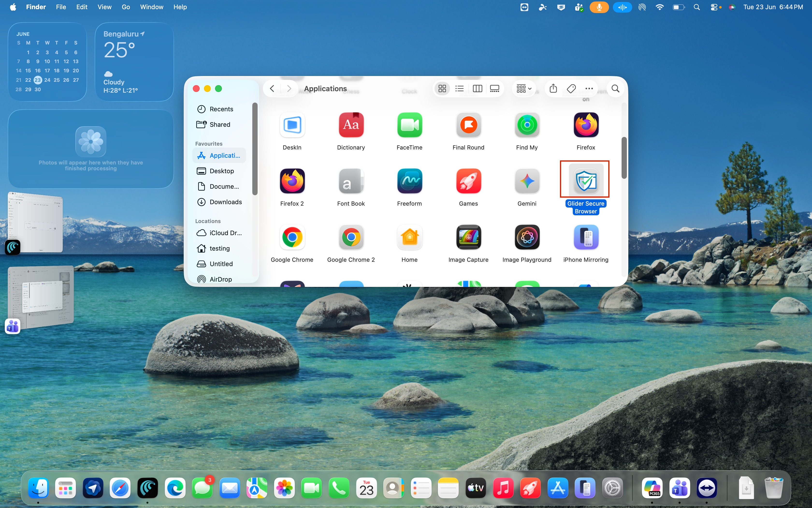812x508 pixels.
Task: Open the more actions ellipsis menu
Action: click(589, 89)
